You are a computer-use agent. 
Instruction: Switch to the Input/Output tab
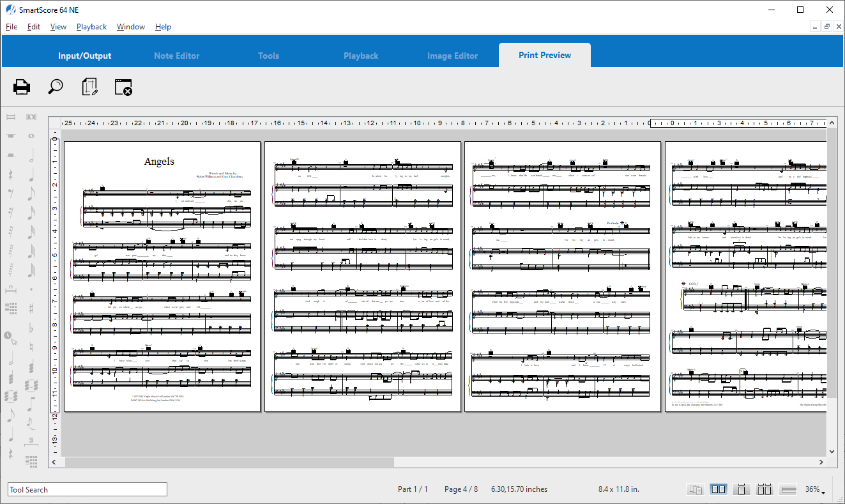pos(85,56)
